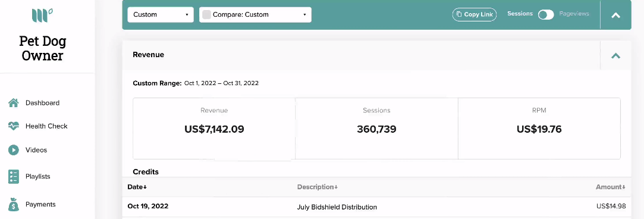Open the Custom date range dropdown
The height and width of the screenshot is (219, 644).
point(161,14)
